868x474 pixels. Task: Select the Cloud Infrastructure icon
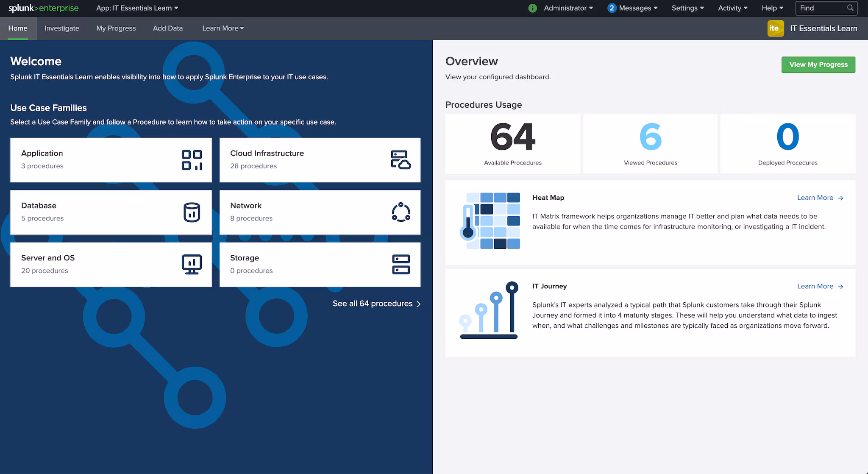[400, 160]
